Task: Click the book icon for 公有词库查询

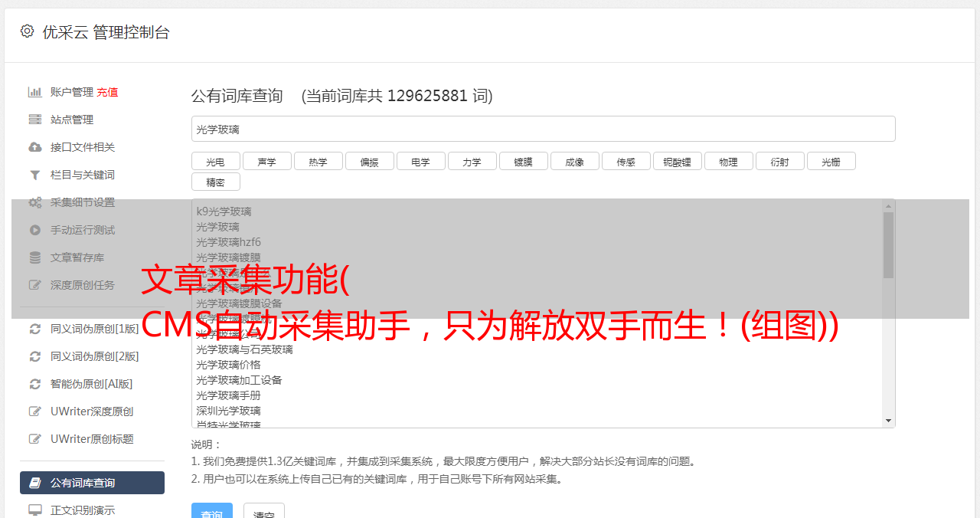Action: [x=34, y=483]
